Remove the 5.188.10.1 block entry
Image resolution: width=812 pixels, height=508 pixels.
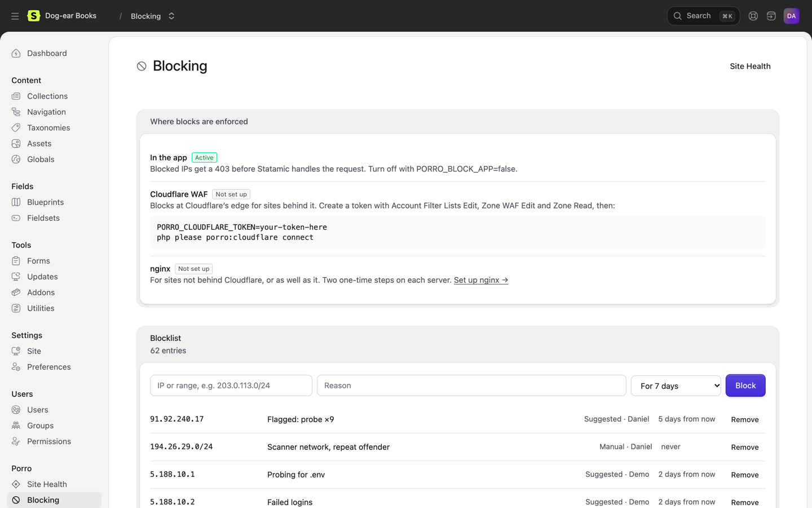[x=744, y=475]
